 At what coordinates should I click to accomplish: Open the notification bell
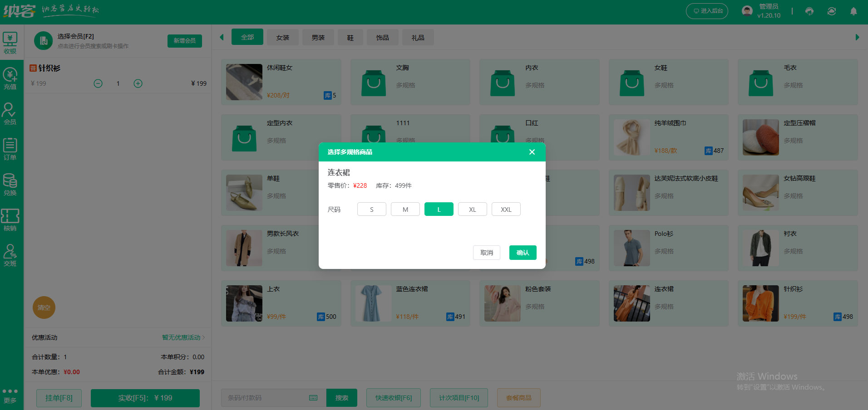(853, 11)
